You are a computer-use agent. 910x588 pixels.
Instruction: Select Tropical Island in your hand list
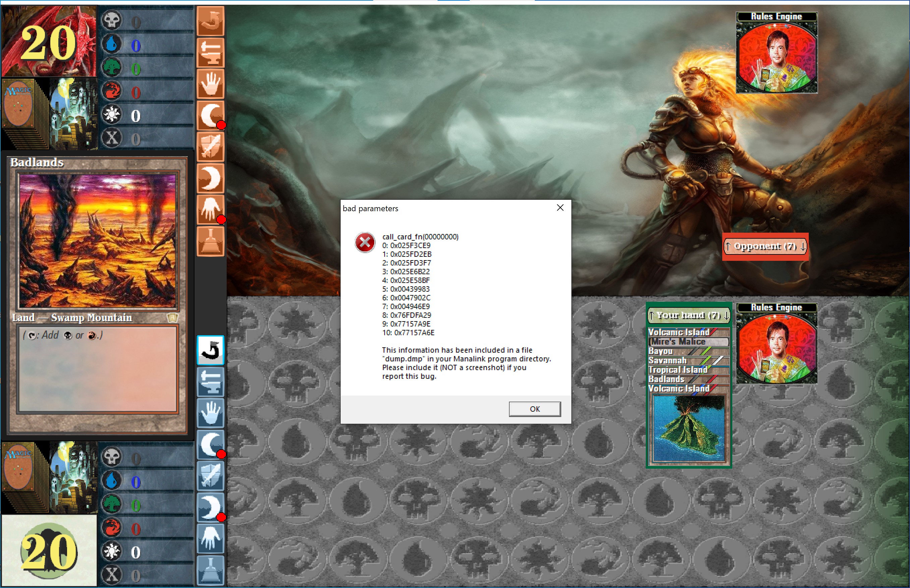688,370
